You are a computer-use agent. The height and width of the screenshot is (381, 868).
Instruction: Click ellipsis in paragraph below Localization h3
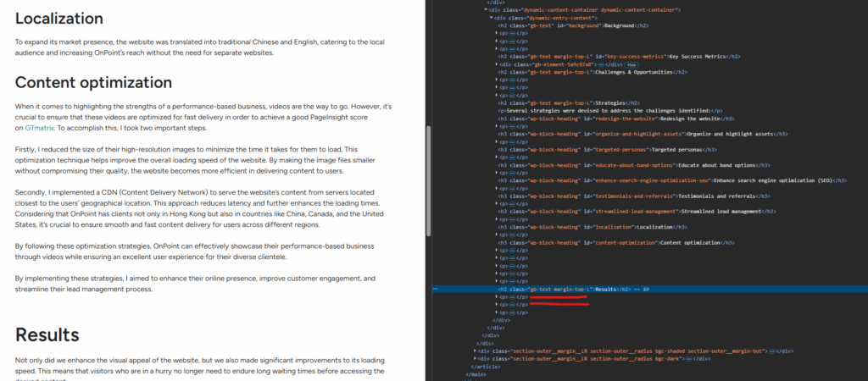coord(512,234)
